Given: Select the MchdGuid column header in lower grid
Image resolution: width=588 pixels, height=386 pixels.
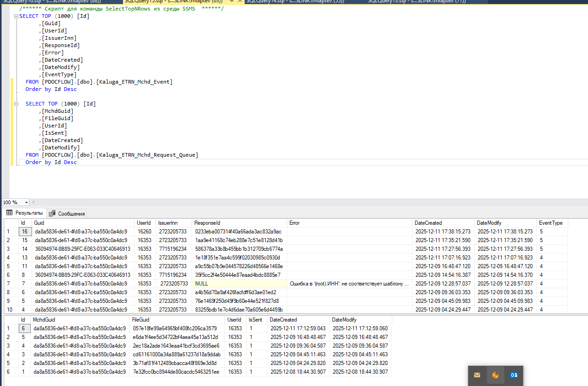Looking at the screenshot, I should 80,320.
